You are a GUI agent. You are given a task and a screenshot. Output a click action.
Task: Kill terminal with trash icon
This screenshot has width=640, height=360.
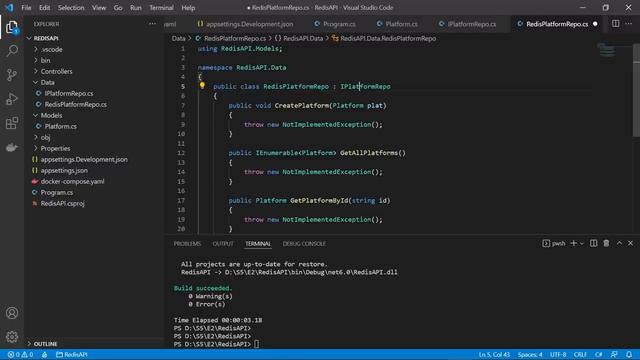(x=606, y=243)
